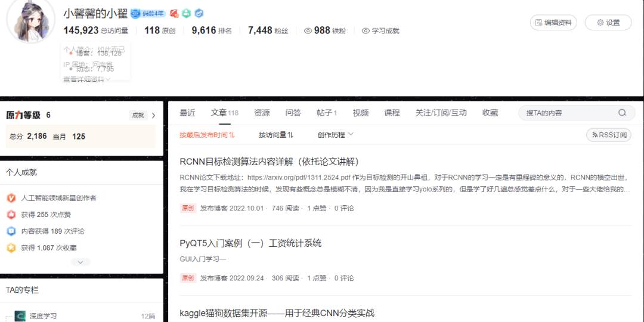Image resolution: width=644 pixels, height=322 pixels.
Task: Focus the 搜TA的内容 search field
Action: pos(577,113)
